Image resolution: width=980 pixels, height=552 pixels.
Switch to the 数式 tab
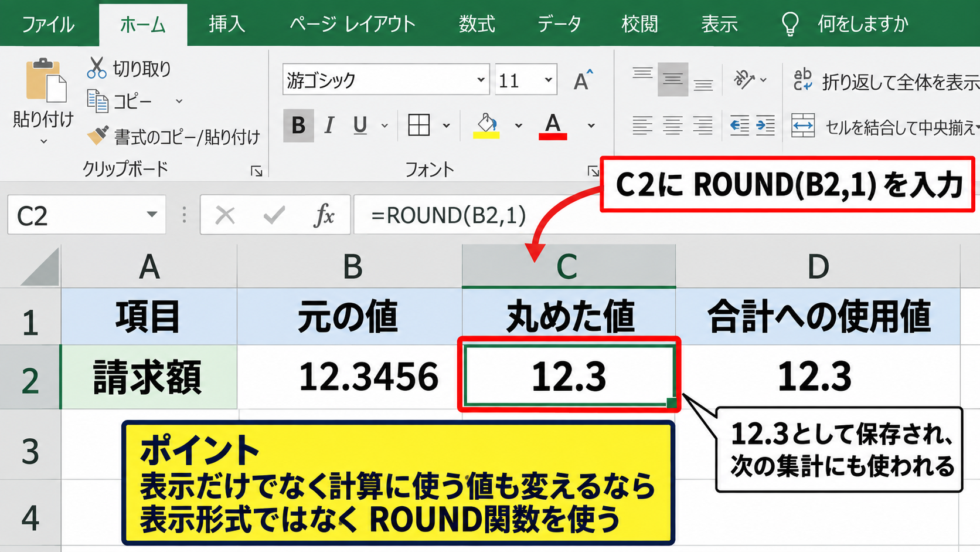coord(477,24)
